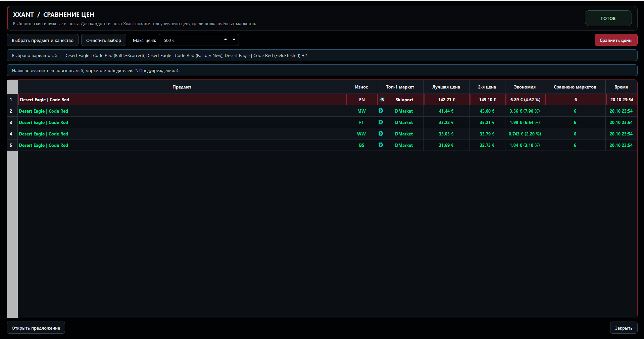
Task: Click second price 33.79 €
Action: click(x=487, y=134)
